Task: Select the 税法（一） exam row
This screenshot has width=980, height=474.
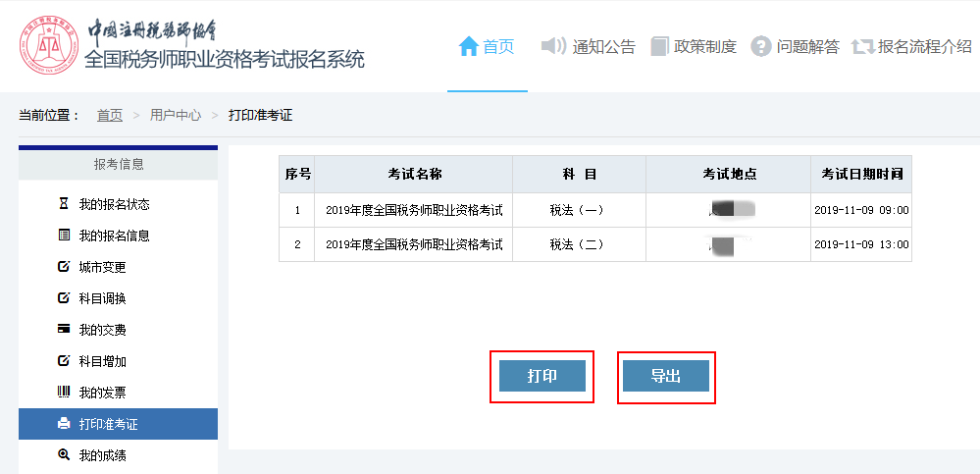Action: 579,210
